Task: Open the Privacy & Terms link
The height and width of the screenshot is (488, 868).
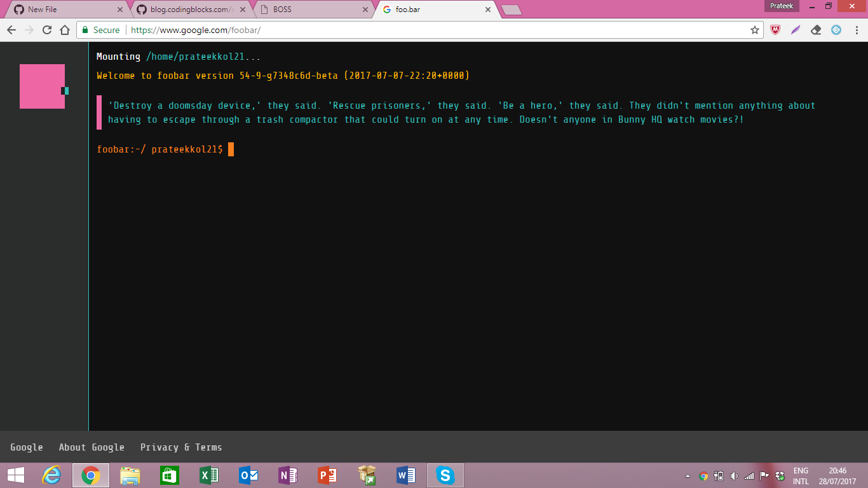Action: (181, 447)
